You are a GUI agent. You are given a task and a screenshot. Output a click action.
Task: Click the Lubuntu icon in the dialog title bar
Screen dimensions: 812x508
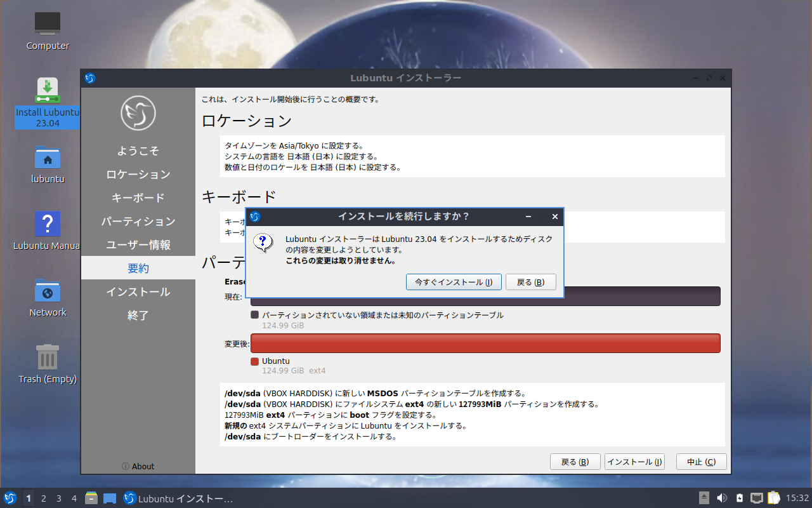254,217
